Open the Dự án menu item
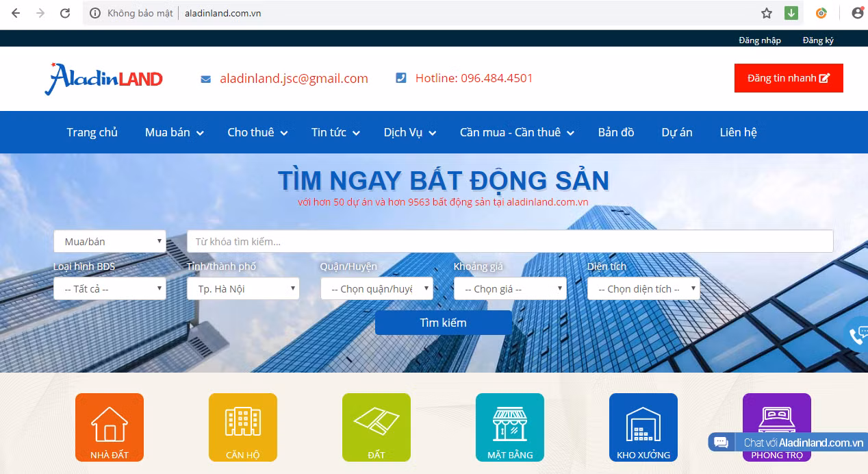This screenshot has width=868, height=474. tap(677, 132)
